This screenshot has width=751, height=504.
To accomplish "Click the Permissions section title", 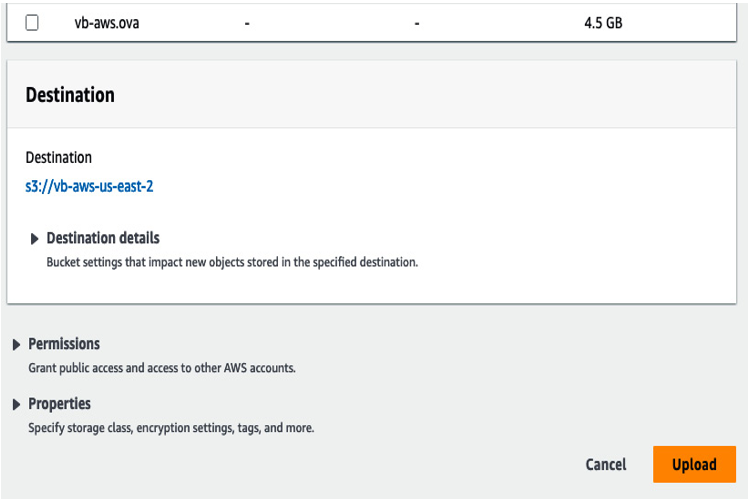I will (64, 344).
